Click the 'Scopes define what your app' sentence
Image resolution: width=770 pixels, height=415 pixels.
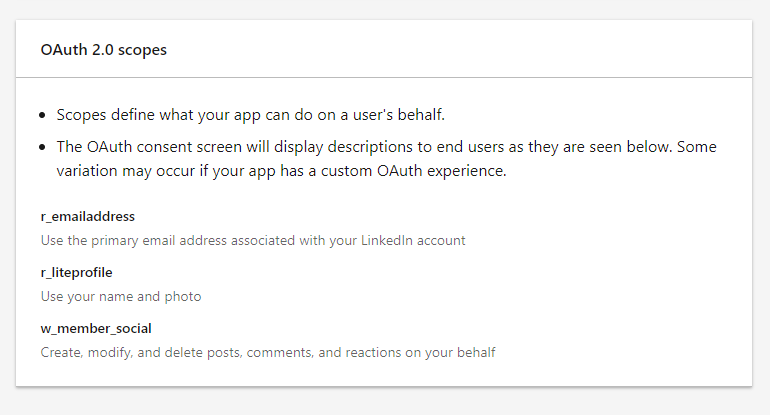pos(160,115)
